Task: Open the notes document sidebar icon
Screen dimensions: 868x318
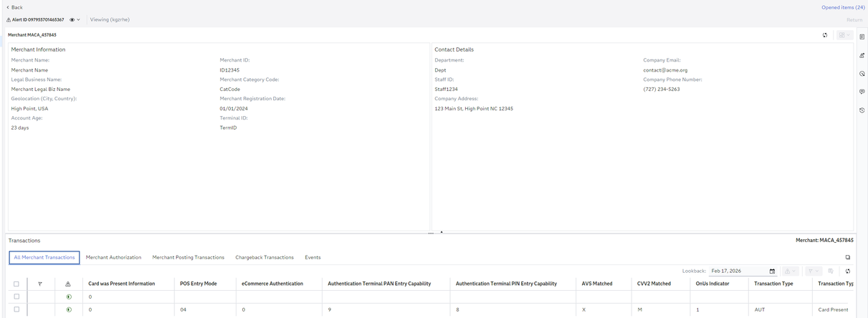Action: [862, 37]
